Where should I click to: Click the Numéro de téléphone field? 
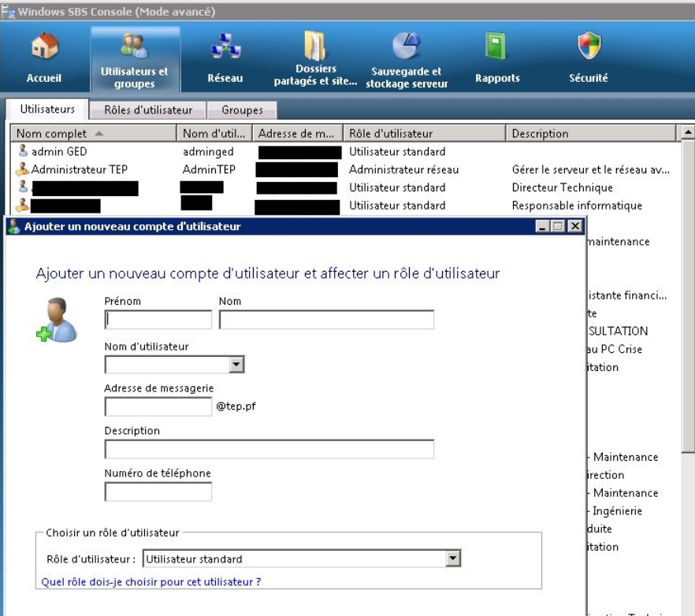158,492
